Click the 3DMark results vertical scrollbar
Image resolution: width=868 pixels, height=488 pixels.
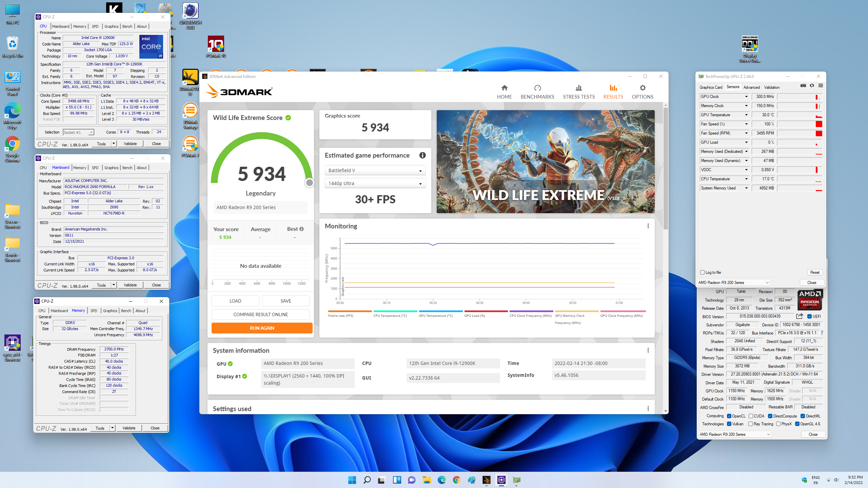coord(666,168)
